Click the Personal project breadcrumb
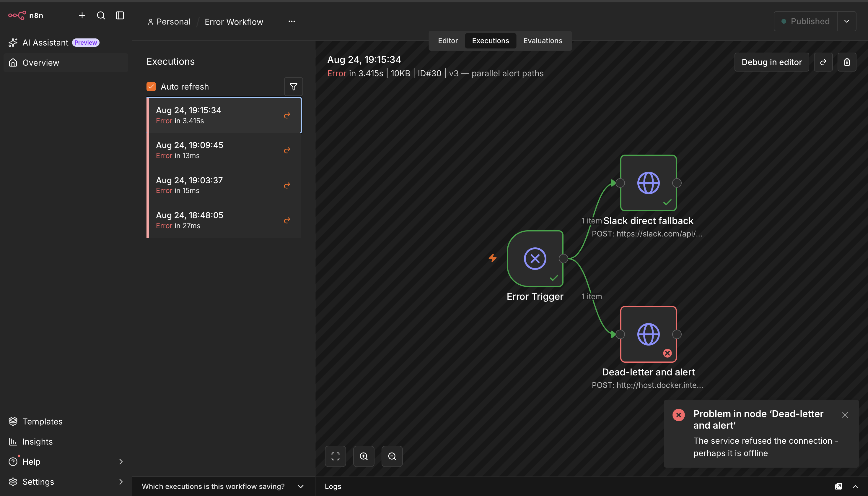Screen dimensions: 868x496 coord(169,22)
